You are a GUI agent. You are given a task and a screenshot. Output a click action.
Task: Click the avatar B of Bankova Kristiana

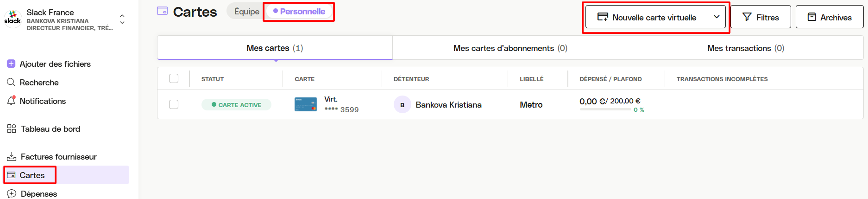tap(402, 105)
